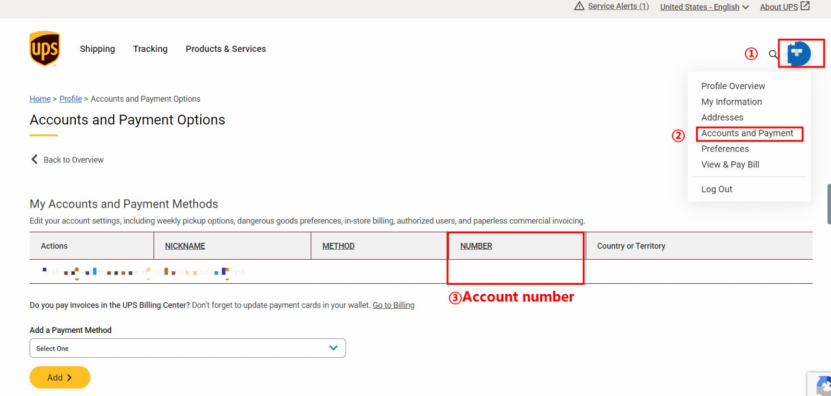Open the Add a Payment Method dropdown
831x396 pixels.
click(188, 348)
